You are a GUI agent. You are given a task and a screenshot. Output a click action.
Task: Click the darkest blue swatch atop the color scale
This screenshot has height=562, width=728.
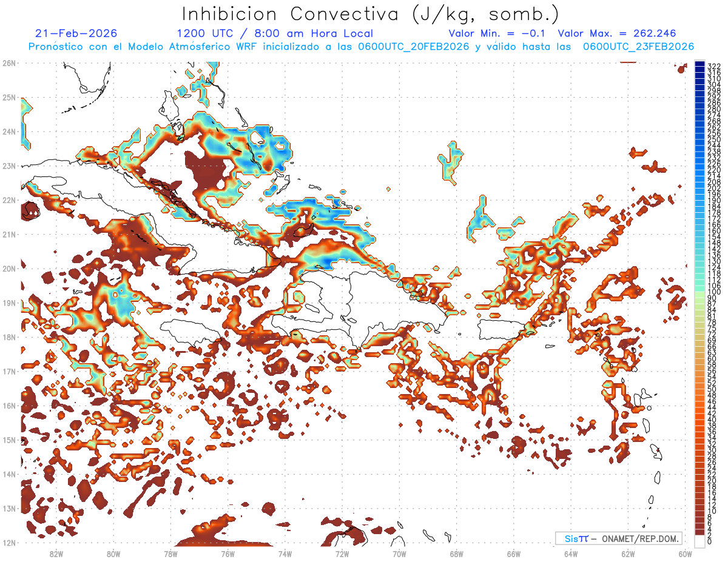[x=699, y=64]
